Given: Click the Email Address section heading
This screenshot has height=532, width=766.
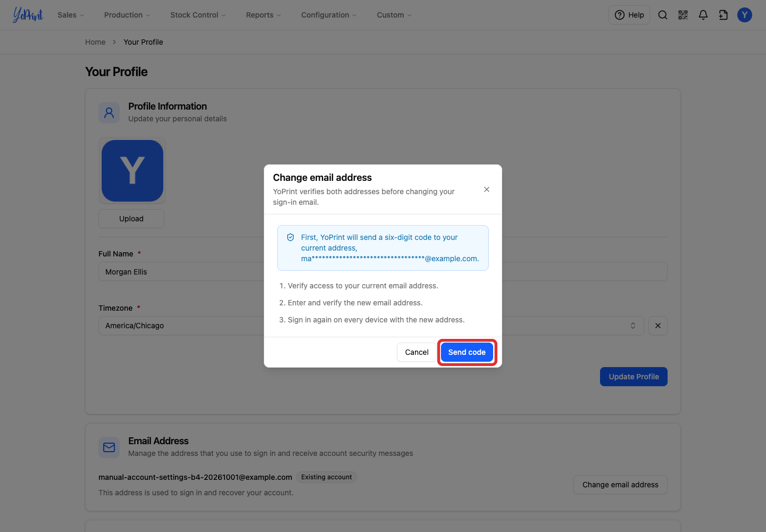Looking at the screenshot, I should 159,441.
